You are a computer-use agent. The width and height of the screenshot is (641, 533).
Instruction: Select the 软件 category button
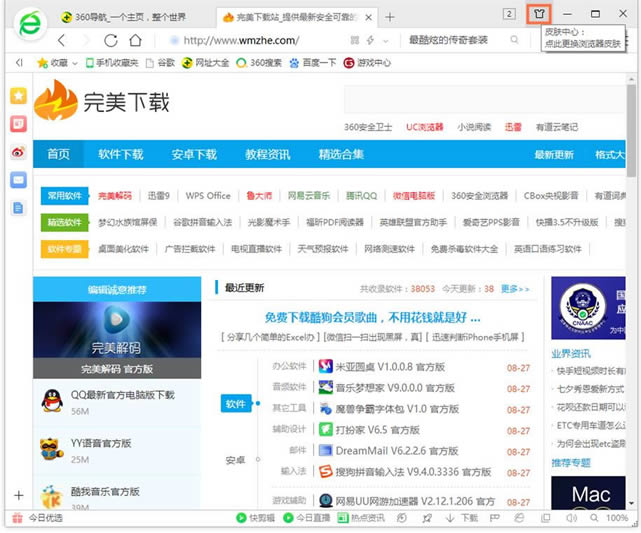[x=236, y=404]
